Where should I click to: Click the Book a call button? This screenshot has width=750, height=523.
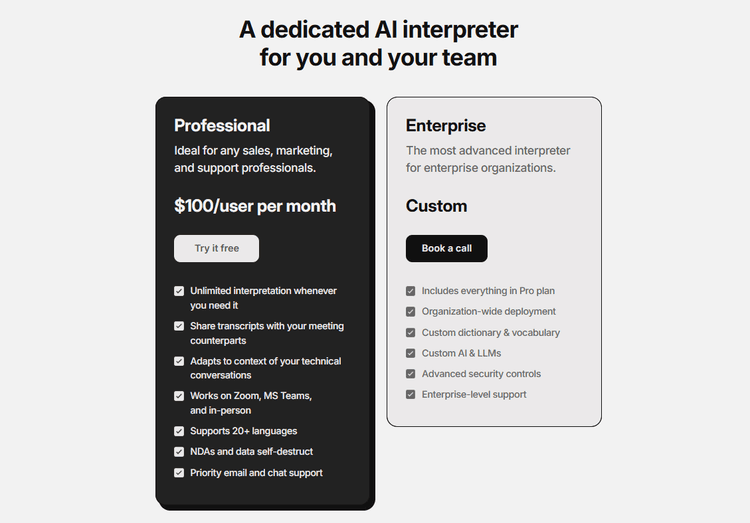446,248
